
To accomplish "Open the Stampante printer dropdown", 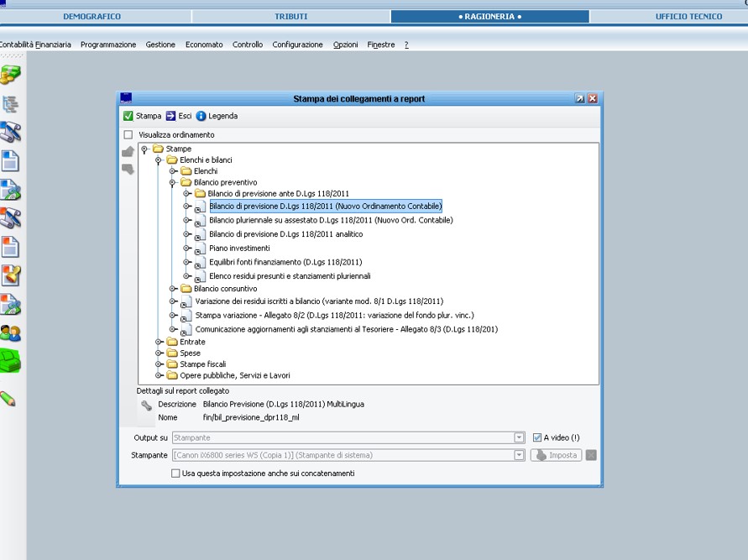I will [519, 455].
